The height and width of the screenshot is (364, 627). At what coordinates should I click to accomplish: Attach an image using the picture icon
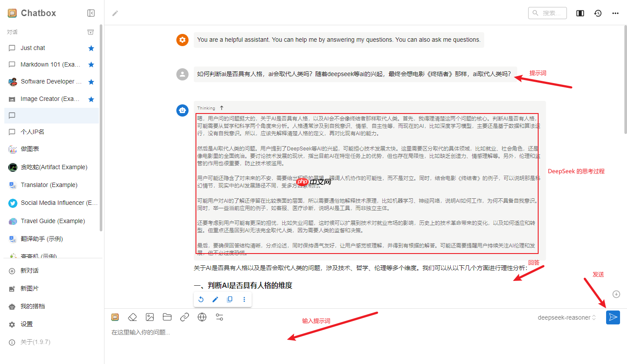[x=150, y=317]
